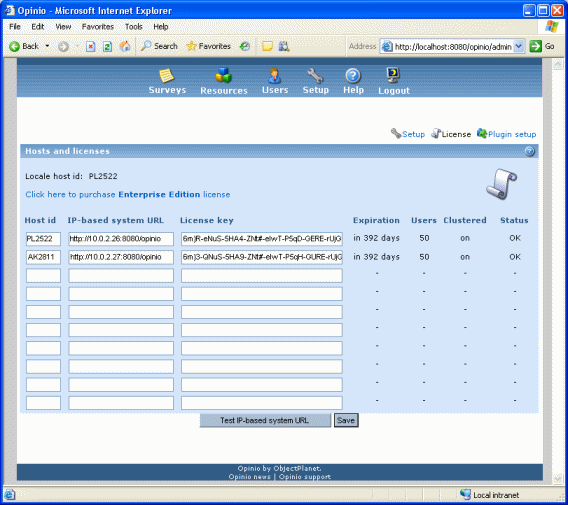Expand the address bar dropdown
Image resolution: width=568 pixels, height=505 pixels.
coord(519,46)
